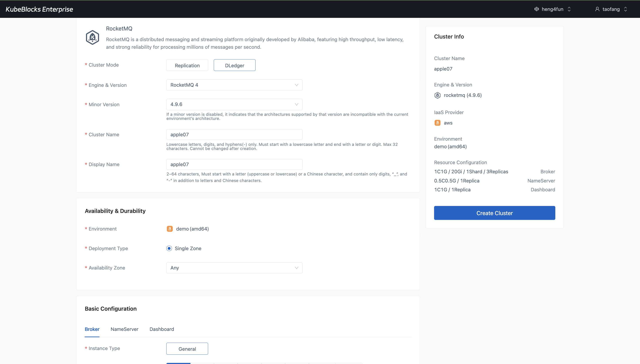640x364 pixels.
Task: Click the 'Resource Configuration' label
Action: (x=460, y=162)
